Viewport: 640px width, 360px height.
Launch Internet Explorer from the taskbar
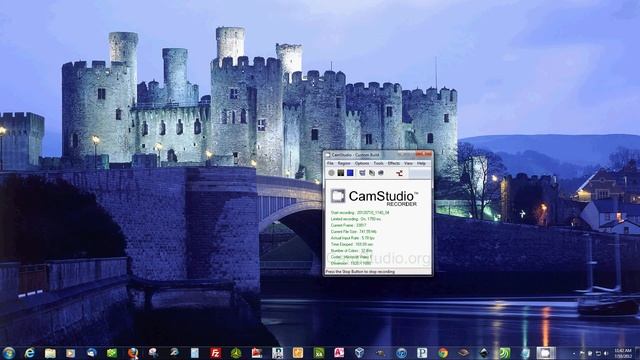(x=29, y=353)
